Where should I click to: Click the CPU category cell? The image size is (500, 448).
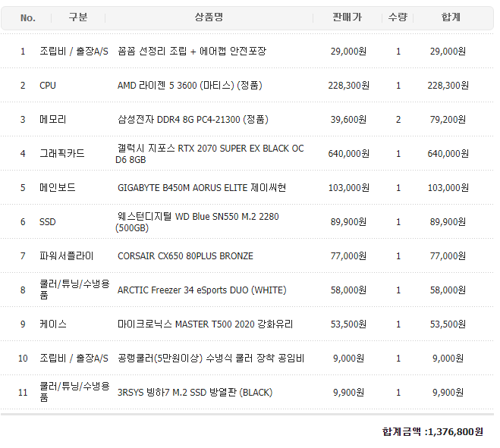click(x=48, y=86)
